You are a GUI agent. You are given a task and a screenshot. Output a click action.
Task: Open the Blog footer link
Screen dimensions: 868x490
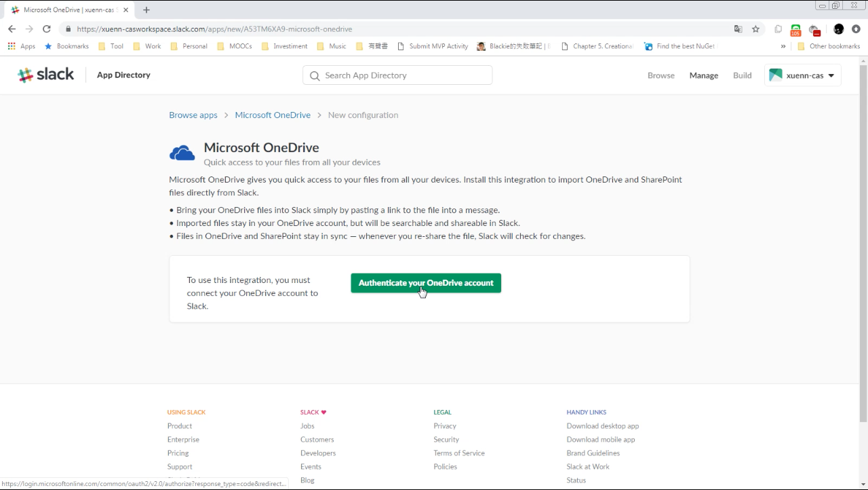click(x=307, y=480)
